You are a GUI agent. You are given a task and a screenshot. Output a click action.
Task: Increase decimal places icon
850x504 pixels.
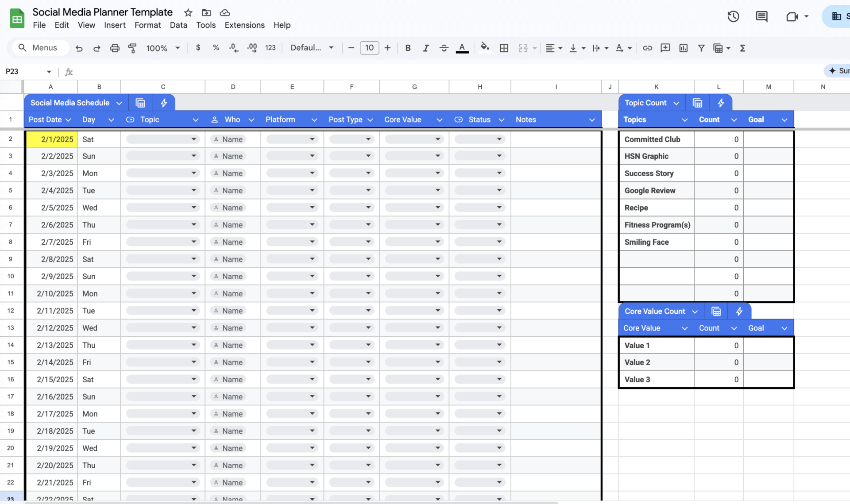(x=252, y=48)
